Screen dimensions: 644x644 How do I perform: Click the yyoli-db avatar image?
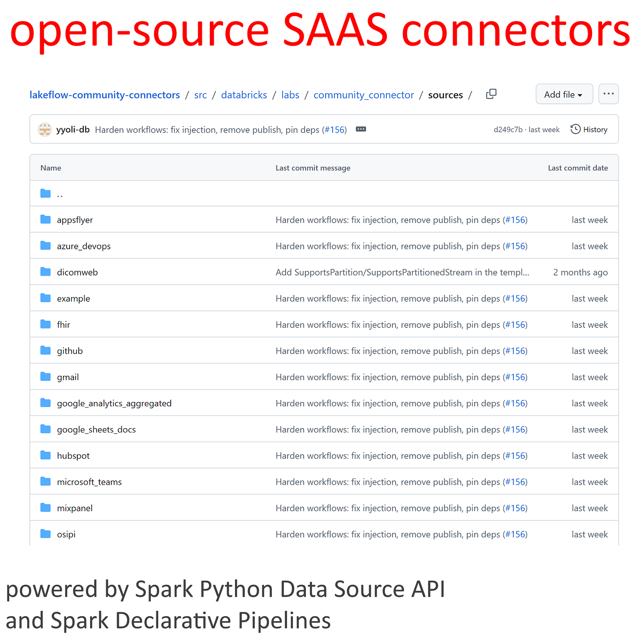click(45, 129)
